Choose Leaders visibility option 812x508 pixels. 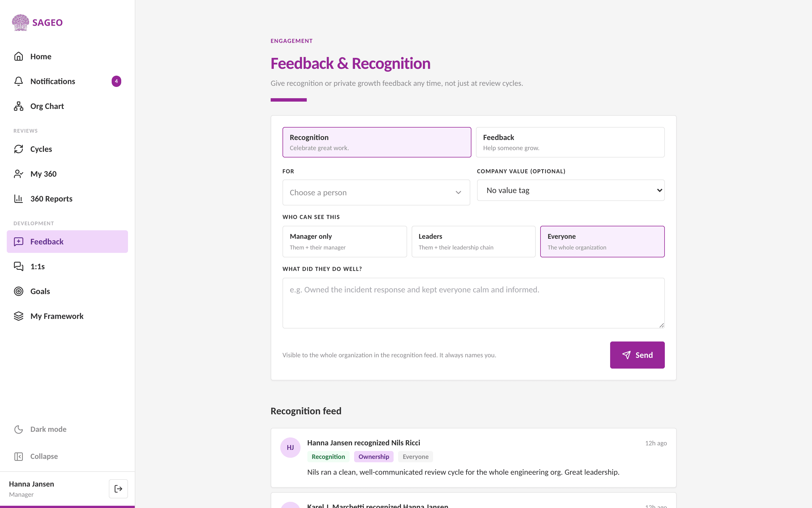(473, 242)
